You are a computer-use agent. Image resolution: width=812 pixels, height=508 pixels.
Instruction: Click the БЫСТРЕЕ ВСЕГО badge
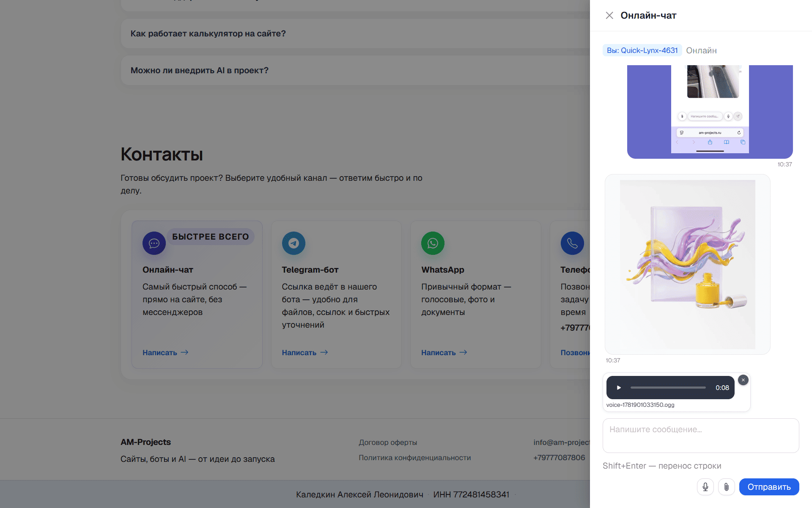pos(211,237)
